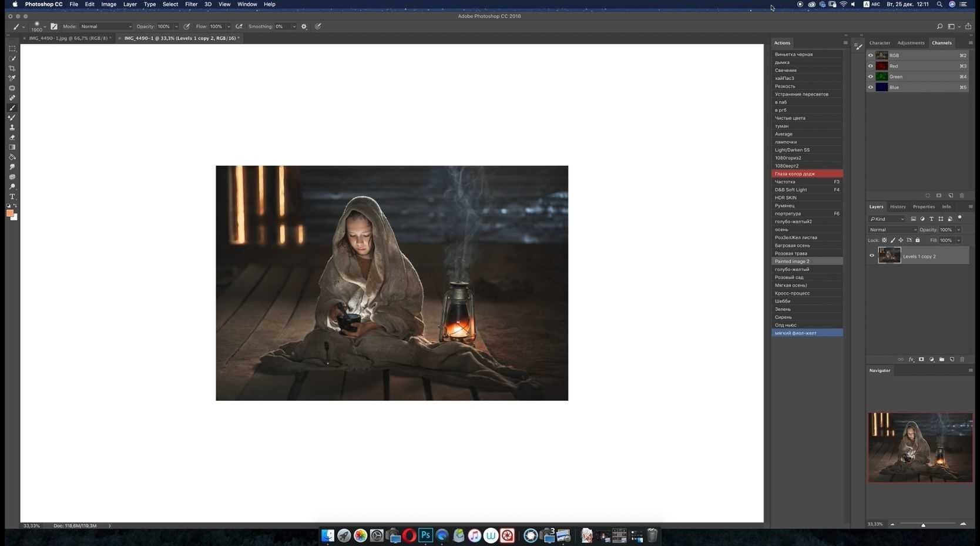Select the Crop tool

point(12,68)
